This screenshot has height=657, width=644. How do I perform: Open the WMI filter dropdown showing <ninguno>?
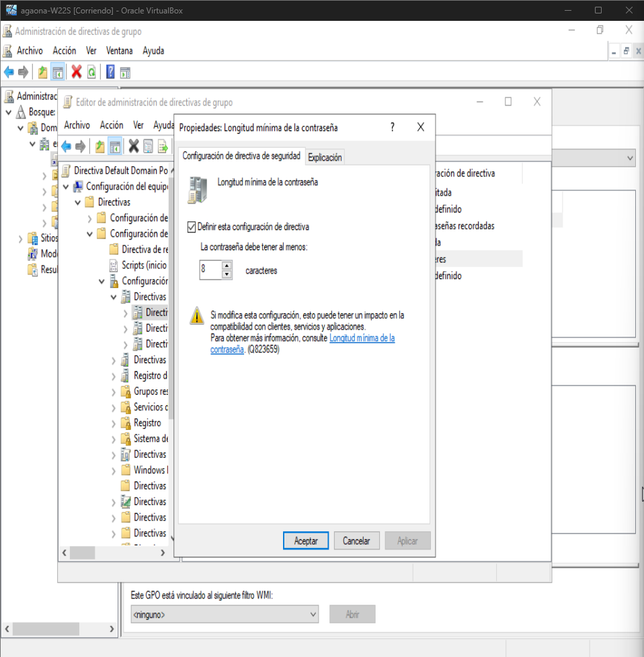coord(225,614)
